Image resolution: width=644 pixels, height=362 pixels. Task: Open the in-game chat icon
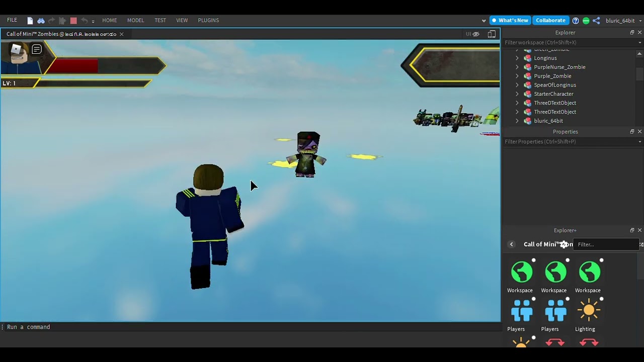point(37,49)
